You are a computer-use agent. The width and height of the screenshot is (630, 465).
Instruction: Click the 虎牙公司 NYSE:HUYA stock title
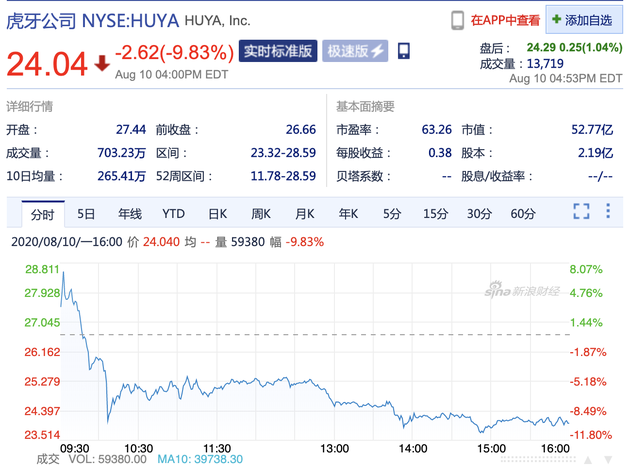click(93, 21)
